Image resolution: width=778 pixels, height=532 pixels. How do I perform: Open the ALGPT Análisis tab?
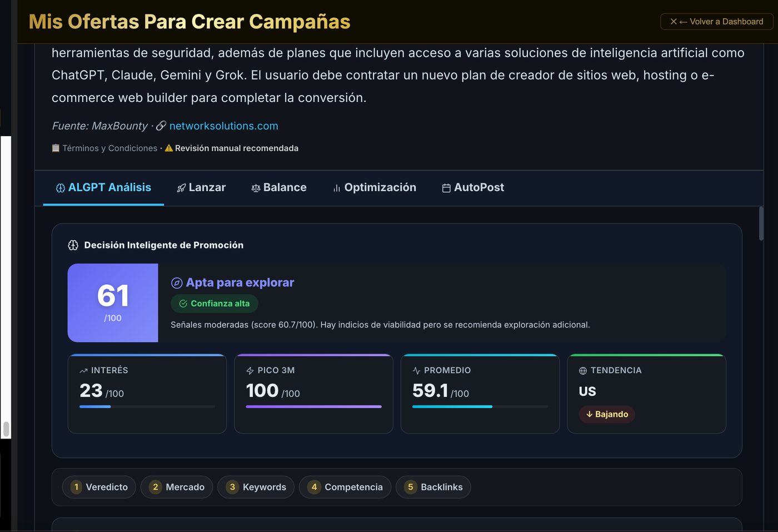103,188
